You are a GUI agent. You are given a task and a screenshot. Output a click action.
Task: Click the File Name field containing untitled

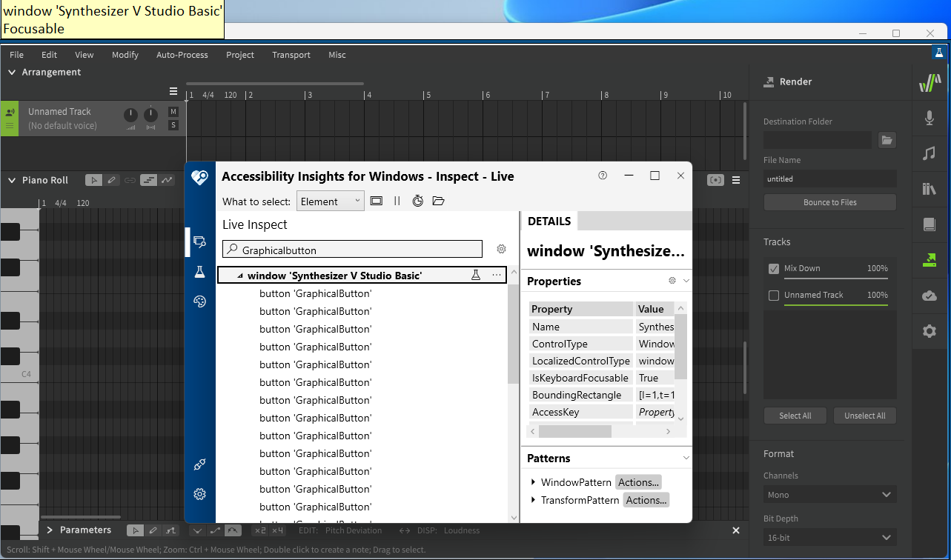click(830, 179)
